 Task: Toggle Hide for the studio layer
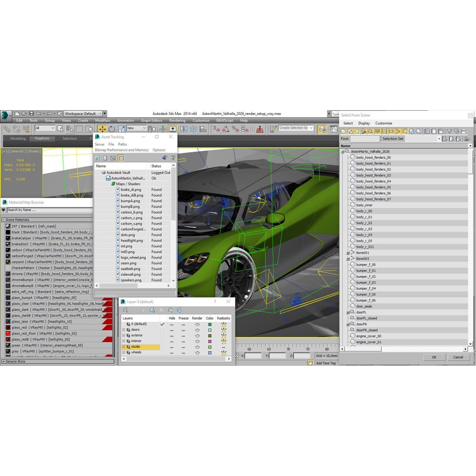click(172, 347)
